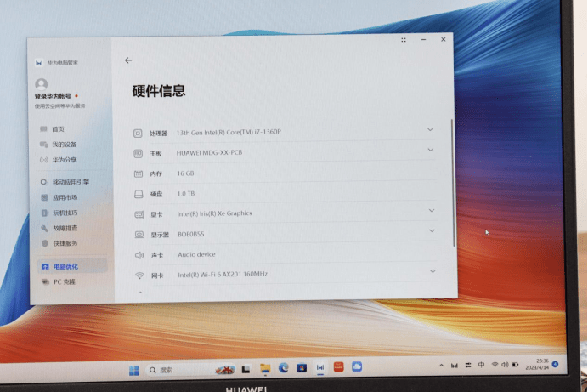The width and height of the screenshot is (588, 392).
Task: Click Intel(R) Wi-Fi 6 AX201 160MHz text
Action: pyautogui.click(x=223, y=274)
